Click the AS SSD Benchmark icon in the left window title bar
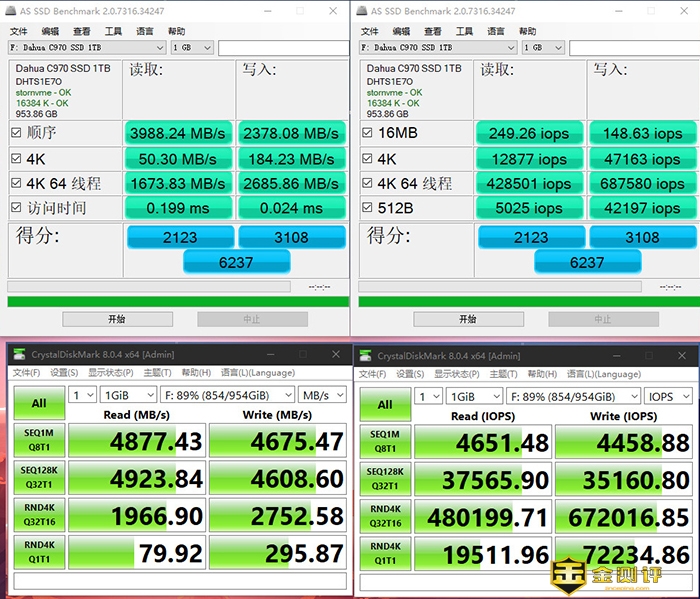This screenshot has width=700, height=599. click(x=10, y=11)
